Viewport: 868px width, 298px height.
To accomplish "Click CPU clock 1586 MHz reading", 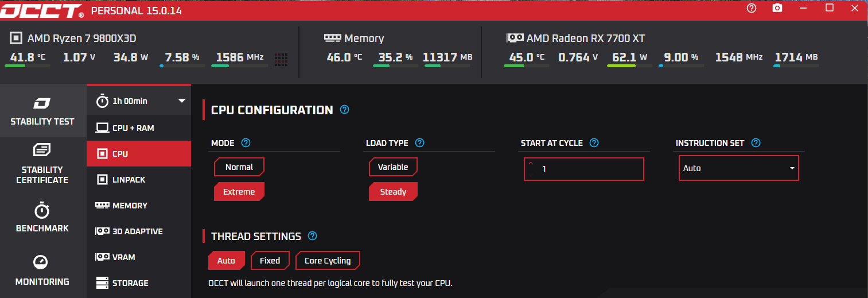I will tap(240, 57).
